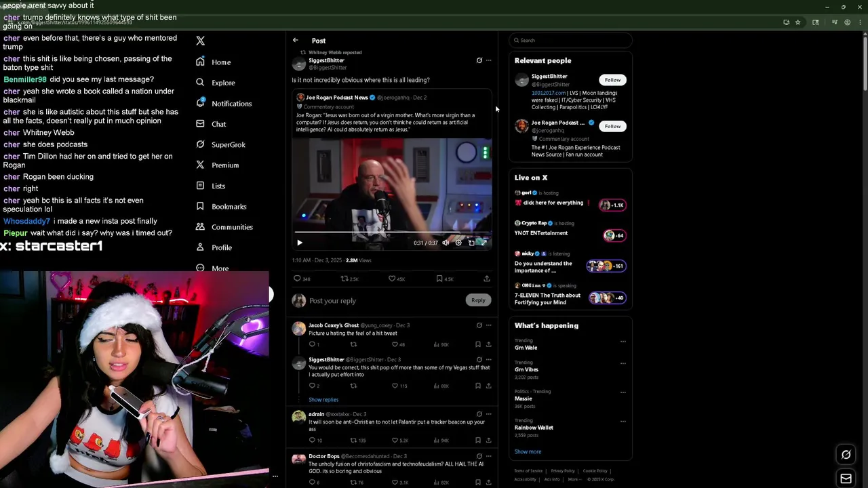Seek on the video progress bar
The height and width of the screenshot is (488, 868).
tap(392, 232)
